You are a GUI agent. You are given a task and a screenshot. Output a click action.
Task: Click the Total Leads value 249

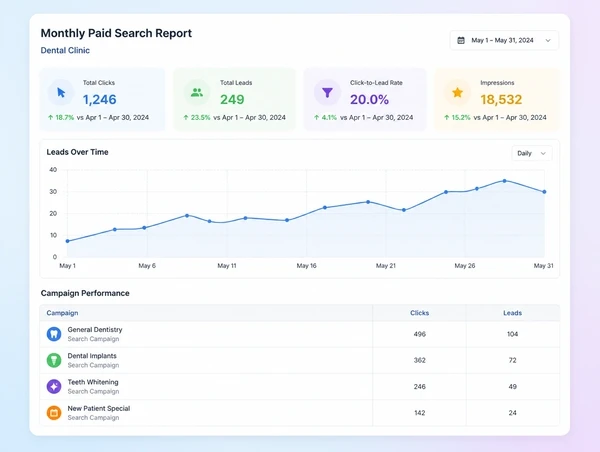tap(232, 100)
